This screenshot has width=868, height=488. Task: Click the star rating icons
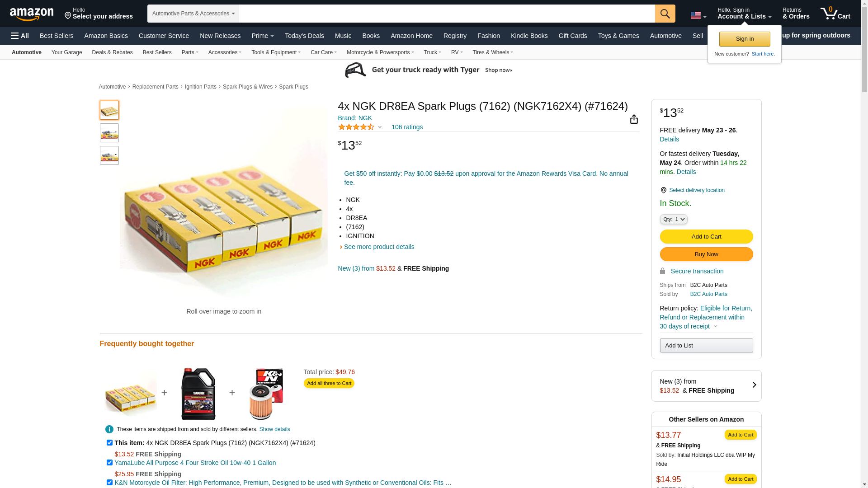tap(356, 127)
